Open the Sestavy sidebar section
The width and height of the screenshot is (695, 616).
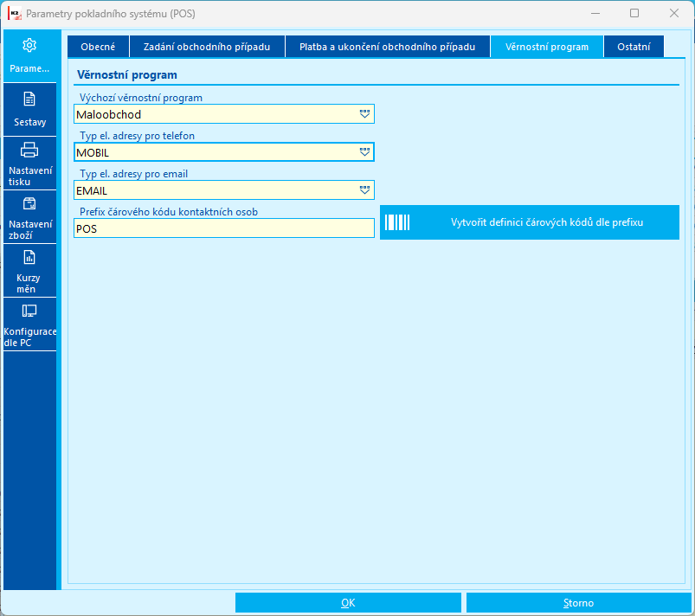coord(29,110)
